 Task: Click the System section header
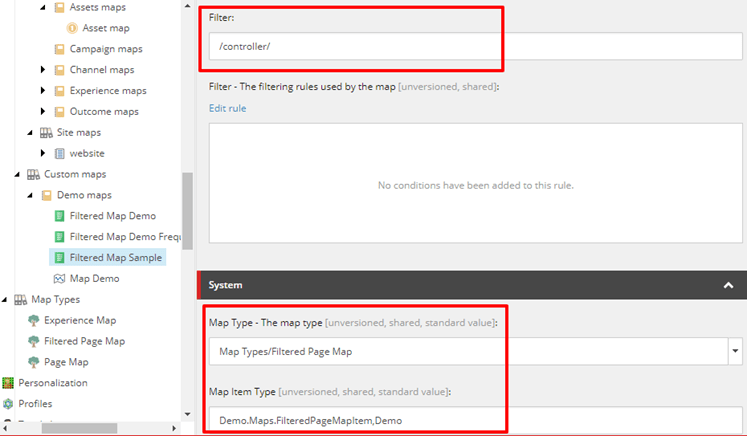472,285
